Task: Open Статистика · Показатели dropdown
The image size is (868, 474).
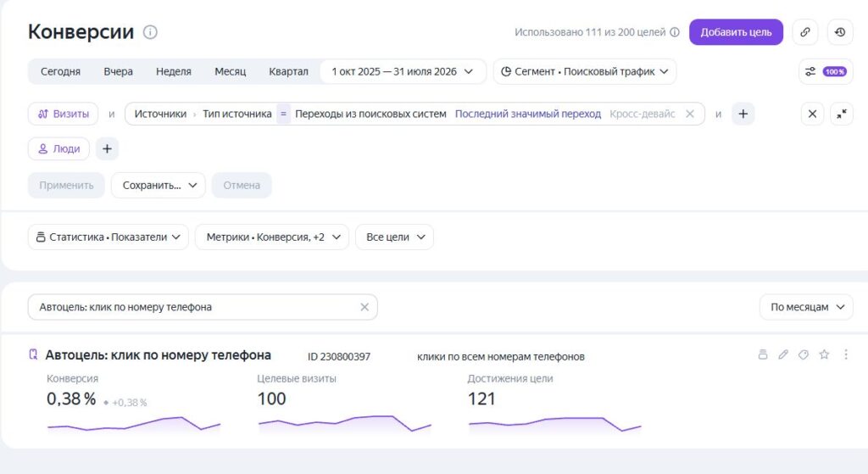Action: coord(108,237)
